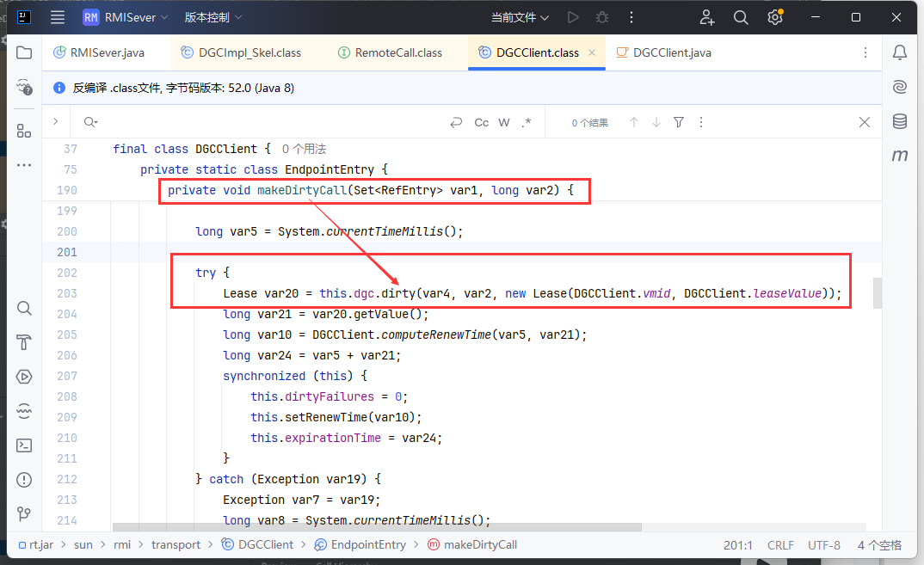Open the Project tool window folder icon
The image size is (924, 565).
tap(24, 52)
